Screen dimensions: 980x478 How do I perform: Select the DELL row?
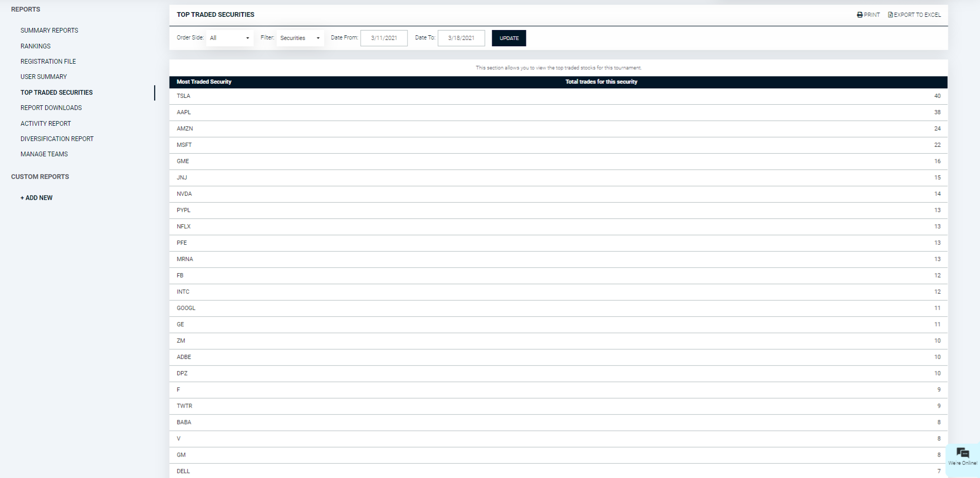point(558,471)
